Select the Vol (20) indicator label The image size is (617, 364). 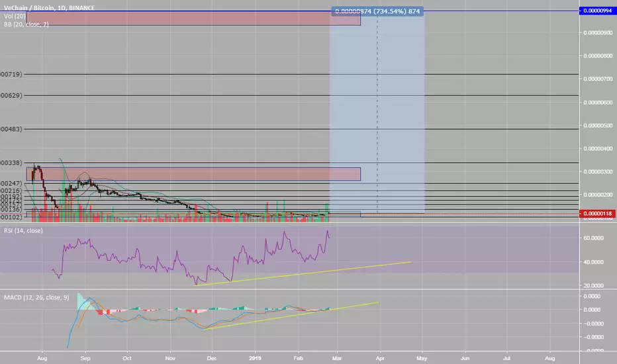(x=15, y=16)
